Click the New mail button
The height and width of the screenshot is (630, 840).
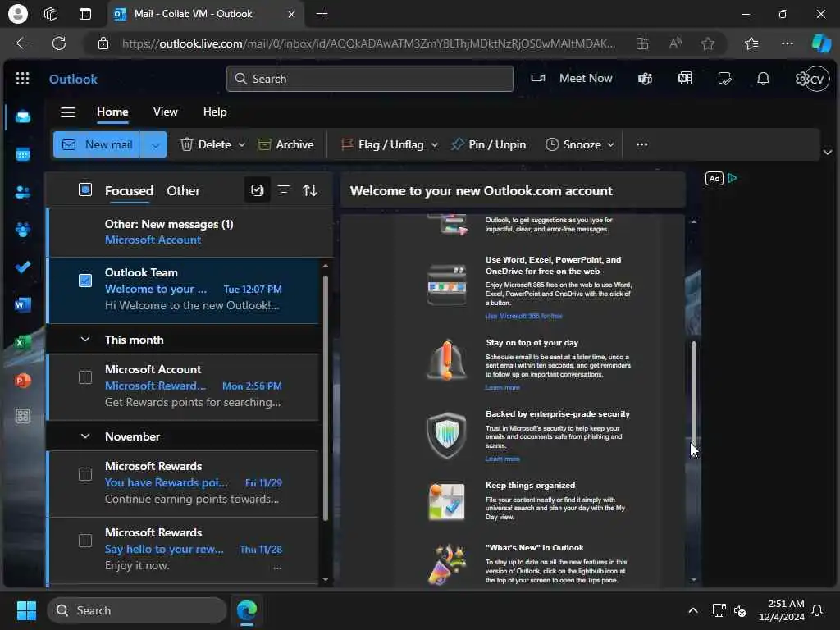pyautogui.click(x=98, y=144)
